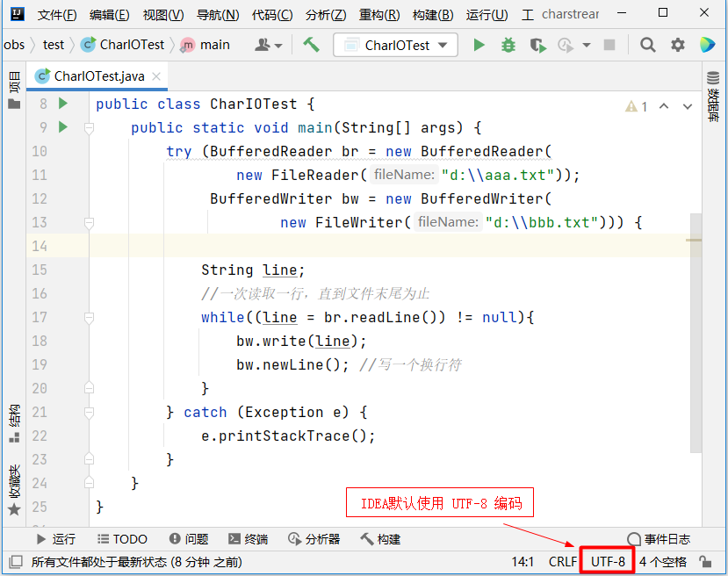Click run gutter arrow on line 9
The width and height of the screenshot is (728, 576).
pyautogui.click(x=63, y=126)
